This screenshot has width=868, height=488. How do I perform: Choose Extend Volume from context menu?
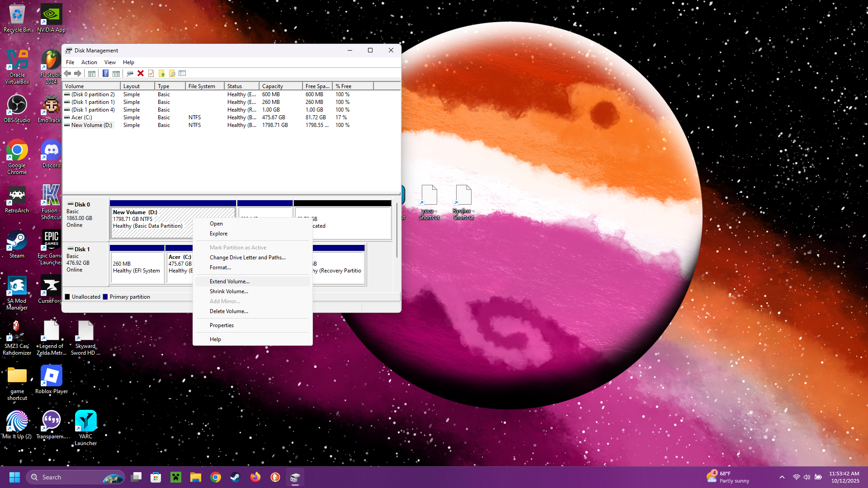coord(230,282)
